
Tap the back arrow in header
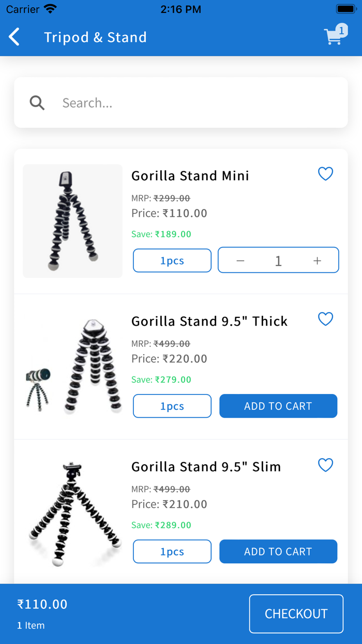(14, 37)
